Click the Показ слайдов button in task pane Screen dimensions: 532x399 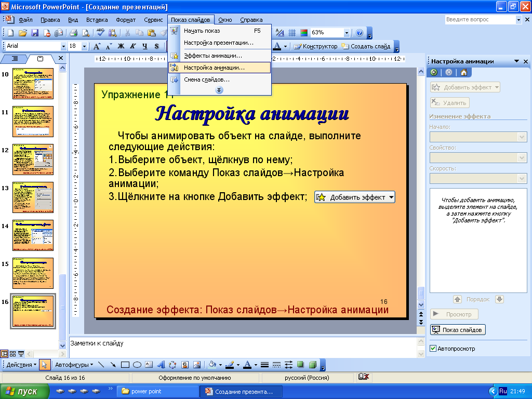coord(458,330)
